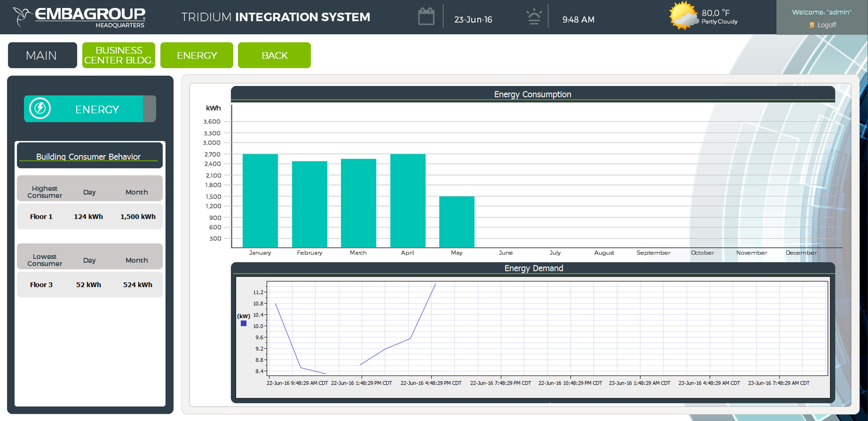This screenshot has height=421, width=868.
Task: Select the Floor 1 cell
Action: coord(41,216)
